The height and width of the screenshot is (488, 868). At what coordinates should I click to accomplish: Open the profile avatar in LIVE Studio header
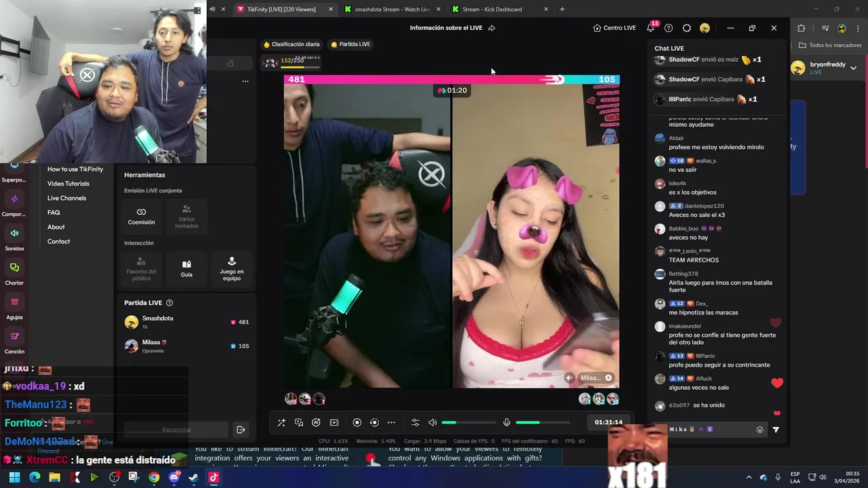(x=705, y=28)
